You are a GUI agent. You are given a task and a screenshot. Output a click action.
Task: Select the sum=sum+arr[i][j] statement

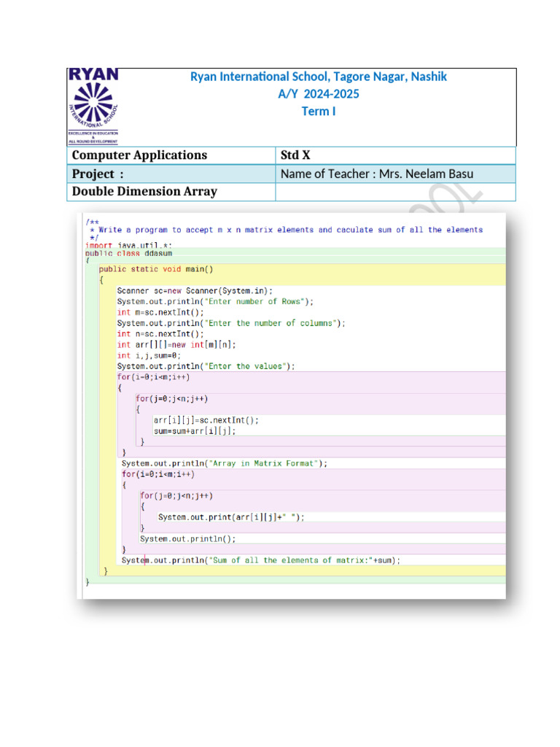pos(195,430)
